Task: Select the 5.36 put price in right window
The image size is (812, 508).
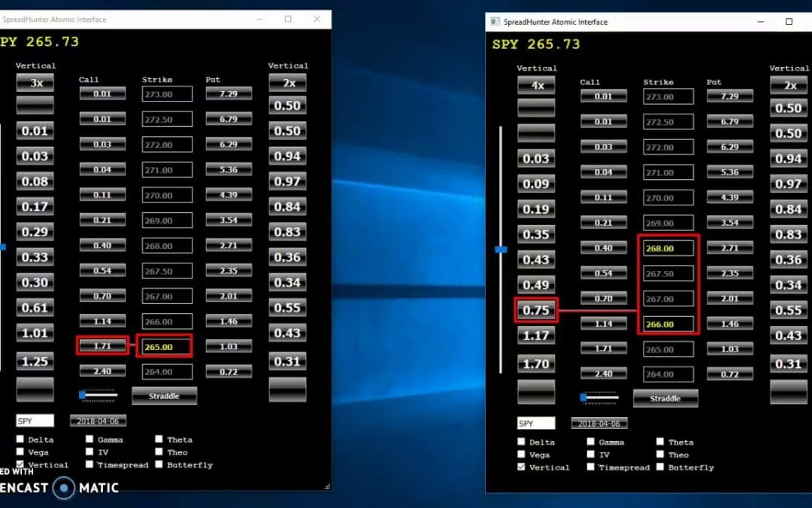Action: 729,172
